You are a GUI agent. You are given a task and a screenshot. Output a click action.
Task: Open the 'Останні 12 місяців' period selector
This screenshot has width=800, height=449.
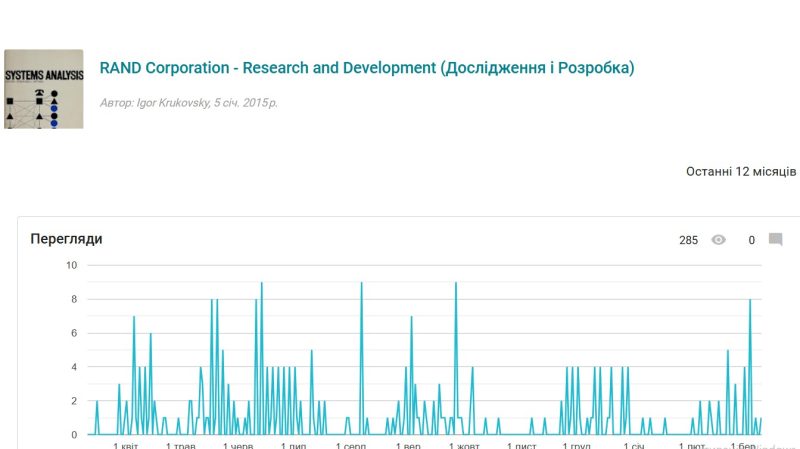click(741, 171)
